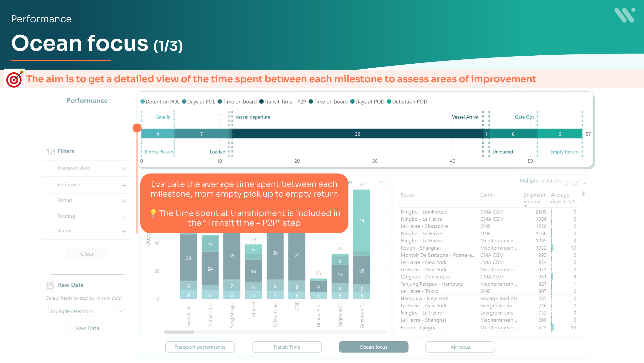
Task: Click the Raw Data document icon
Action: [50, 285]
